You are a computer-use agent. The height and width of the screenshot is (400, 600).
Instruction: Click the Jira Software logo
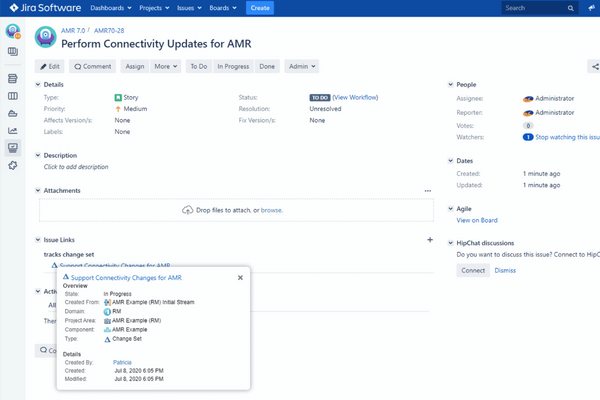click(45, 8)
